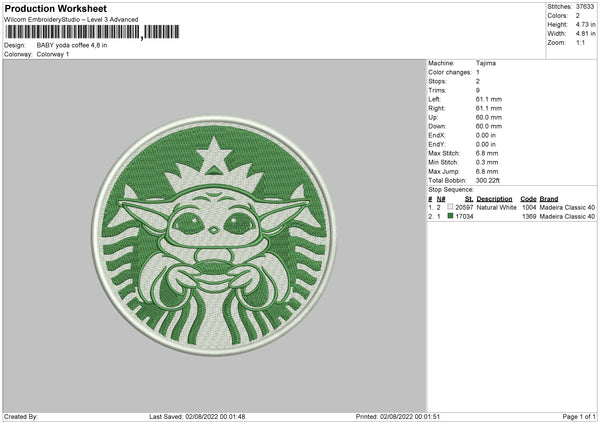Click 'Madeira Classic 40' in the Natural White row
The image size is (600, 424).
point(567,207)
